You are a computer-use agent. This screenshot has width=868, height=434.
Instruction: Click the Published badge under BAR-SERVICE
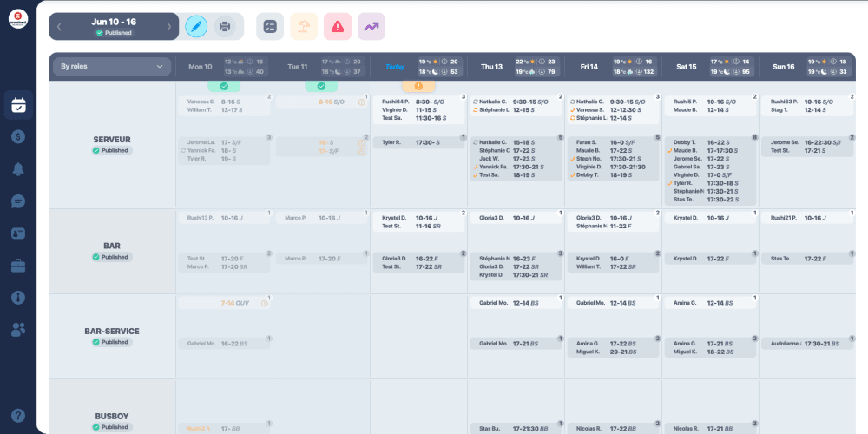coord(112,342)
